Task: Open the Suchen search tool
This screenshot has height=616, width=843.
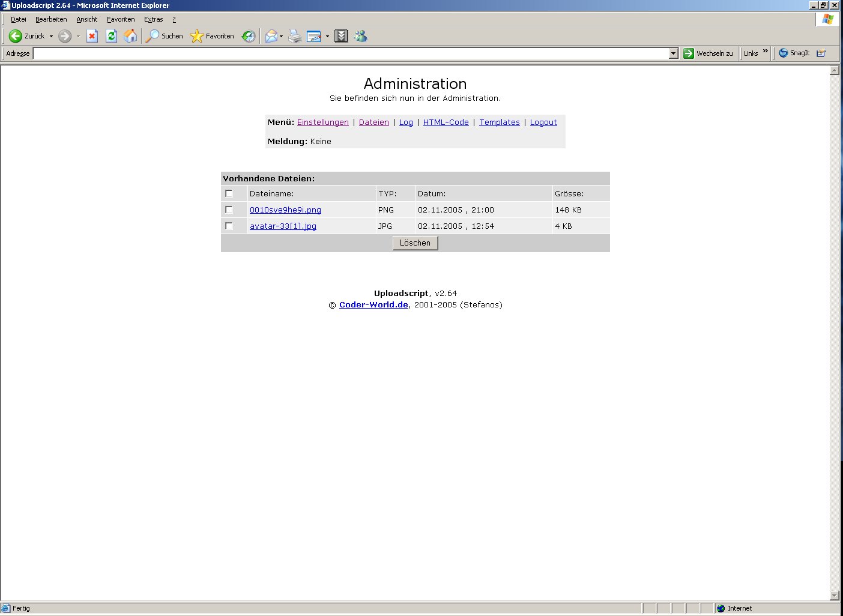Action: [x=165, y=36]
